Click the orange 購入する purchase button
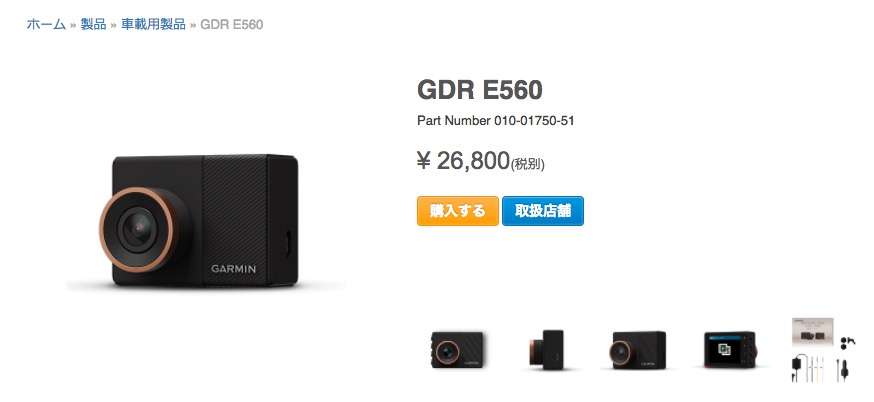874x402 pixels. coord(458,211)
